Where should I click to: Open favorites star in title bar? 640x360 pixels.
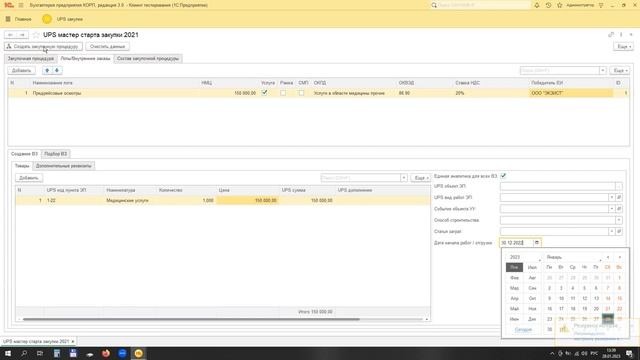pyautogui.click(x=560, y=5)
